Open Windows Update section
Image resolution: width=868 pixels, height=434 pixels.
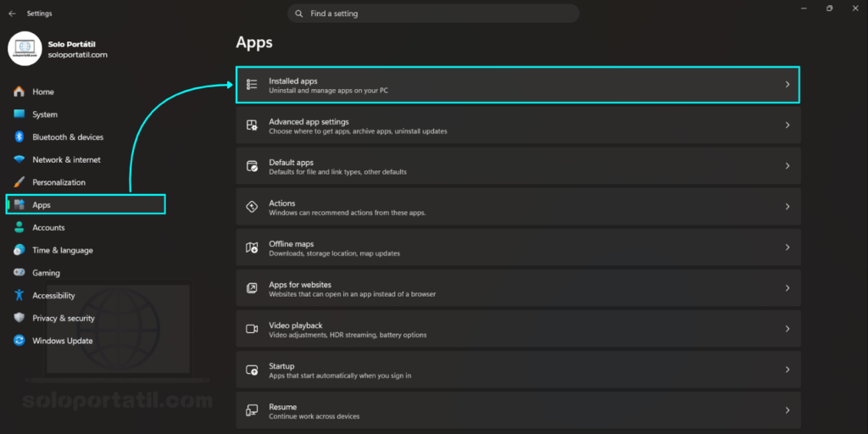click(86, 341)
